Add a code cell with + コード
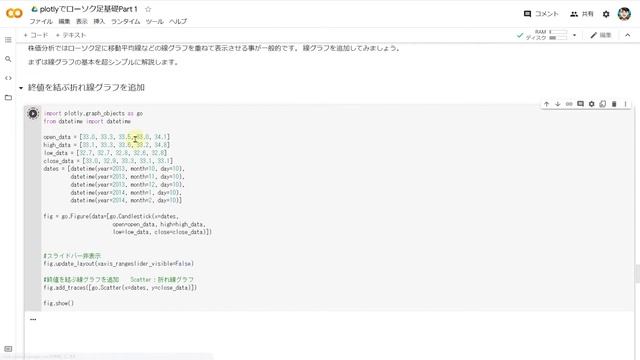640x360 pixels. point(36,35)
